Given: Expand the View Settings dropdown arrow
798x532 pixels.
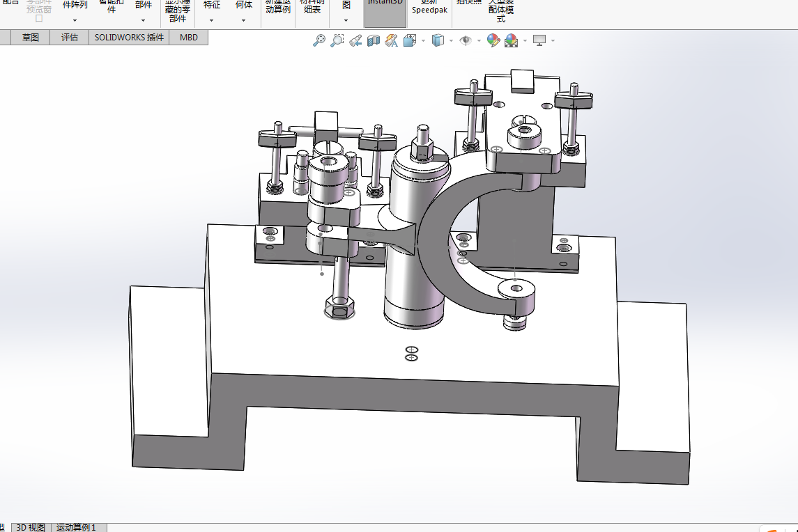Looking at the screenshot, I should [x=553, y=40].
